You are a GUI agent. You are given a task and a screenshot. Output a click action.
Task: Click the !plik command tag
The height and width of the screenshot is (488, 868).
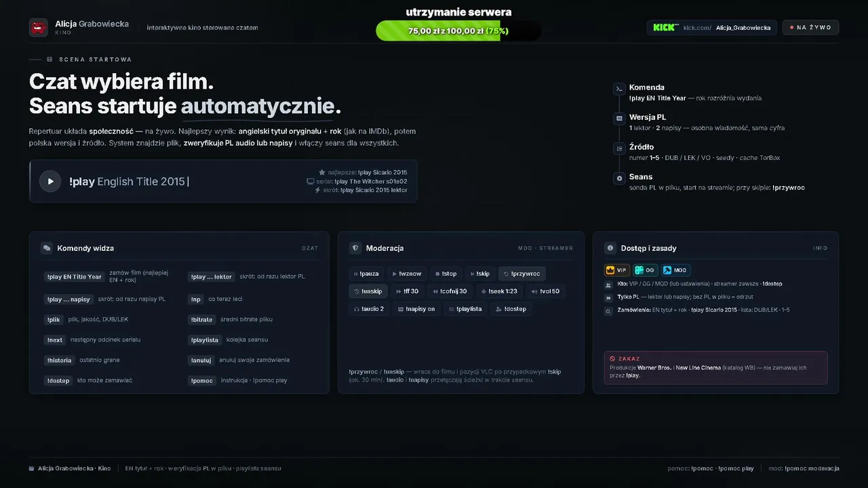pyautogui.click(x=54, y=319)
